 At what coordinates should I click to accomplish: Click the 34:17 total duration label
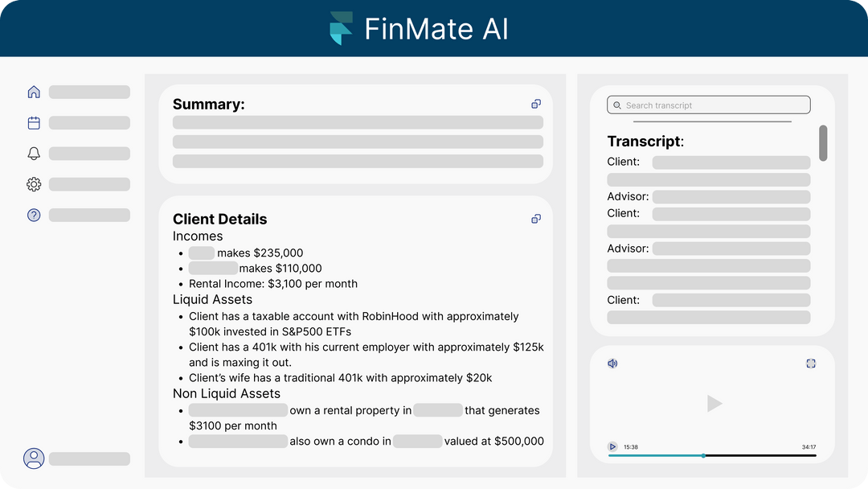pos(812,446)
